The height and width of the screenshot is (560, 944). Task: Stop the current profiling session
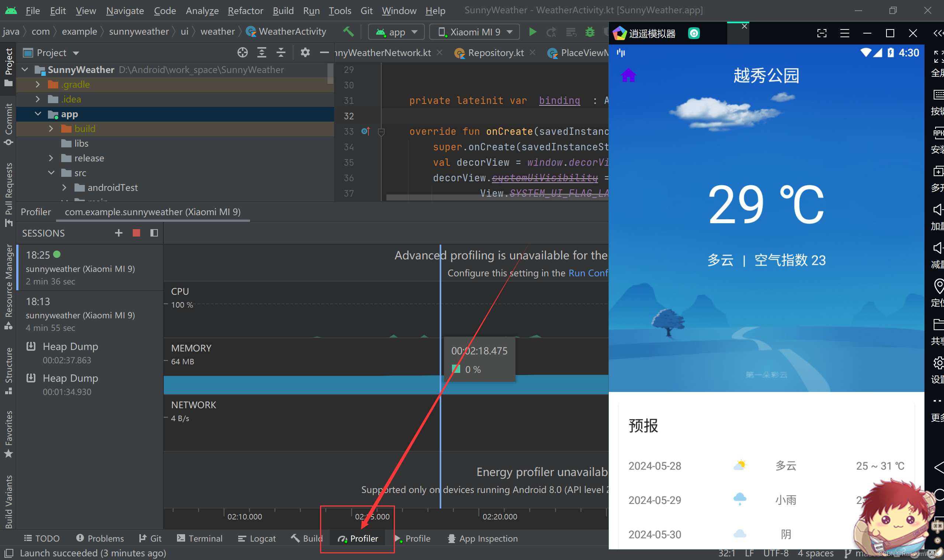pos(136,233)
